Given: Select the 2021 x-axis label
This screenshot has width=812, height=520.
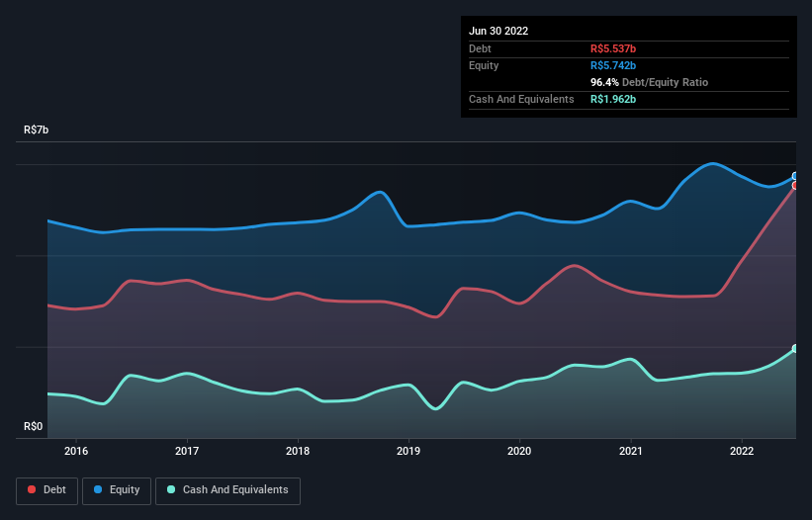Looking at the screenshot, I should point(630,452).
